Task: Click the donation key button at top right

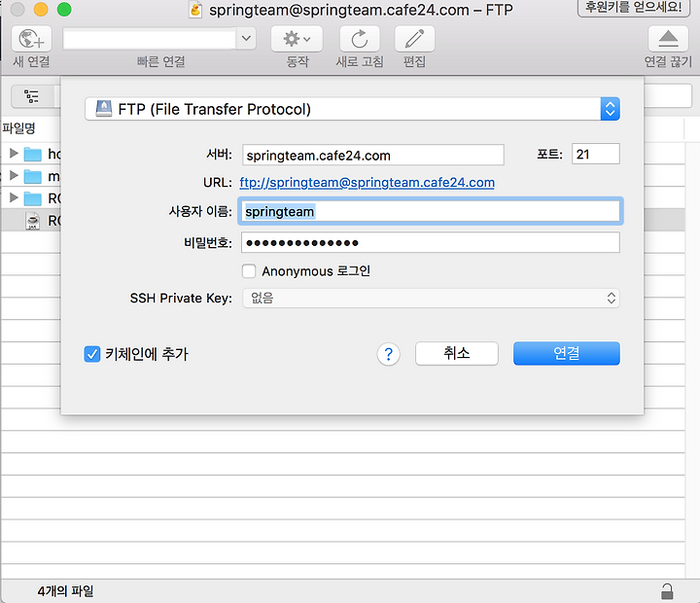Action: [634, 7]
